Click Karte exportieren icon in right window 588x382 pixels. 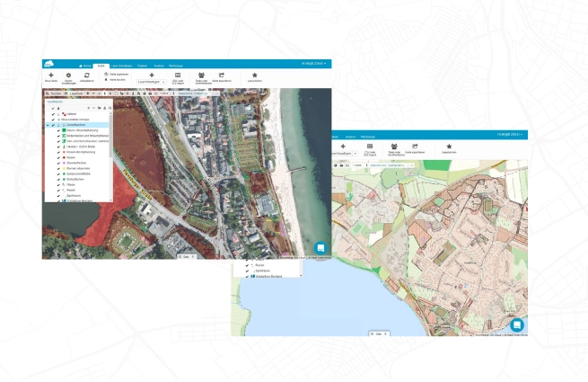415,147
